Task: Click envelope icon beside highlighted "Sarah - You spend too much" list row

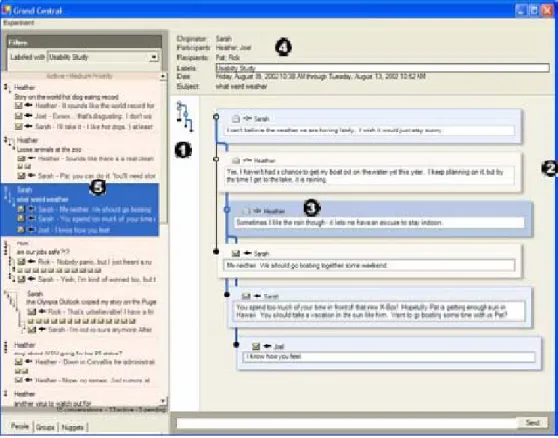Action: click(x=21, y=219)
